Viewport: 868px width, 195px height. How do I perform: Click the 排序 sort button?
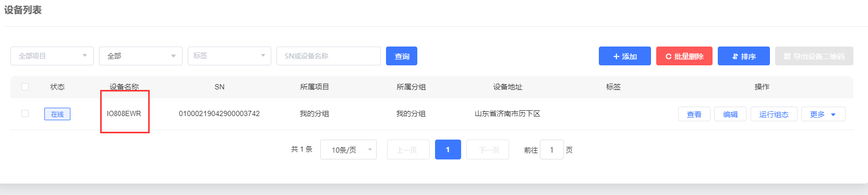click(x=743, y=56)
